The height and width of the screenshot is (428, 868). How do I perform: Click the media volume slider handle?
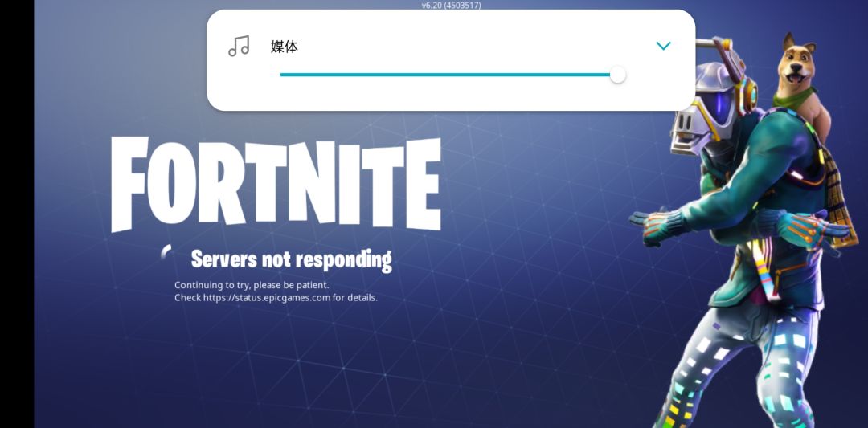617,75
